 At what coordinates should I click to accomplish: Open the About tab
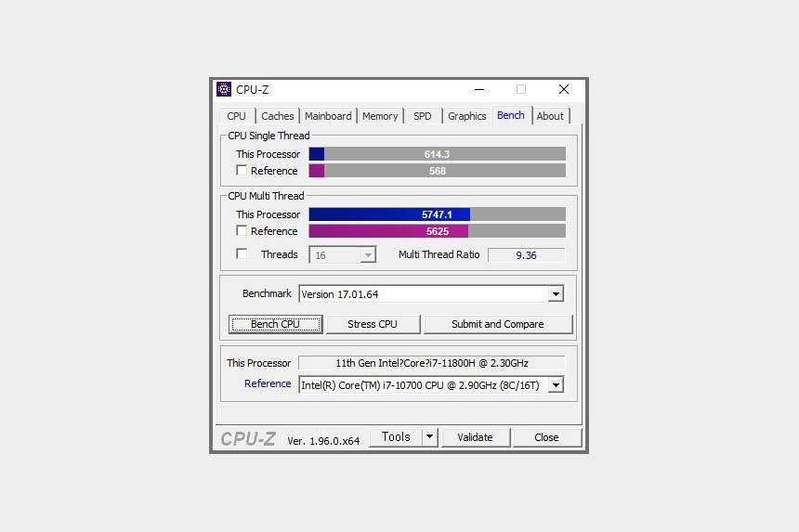coord(550,116)
